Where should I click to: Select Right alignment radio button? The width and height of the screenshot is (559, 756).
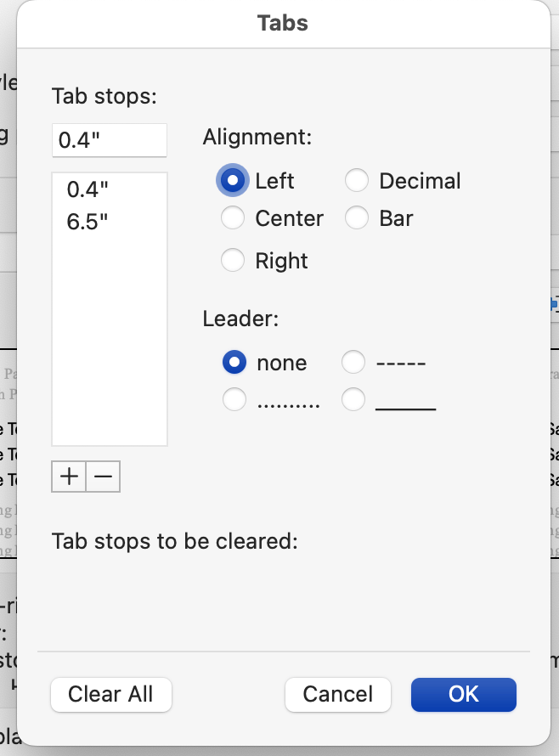point(233,260)
